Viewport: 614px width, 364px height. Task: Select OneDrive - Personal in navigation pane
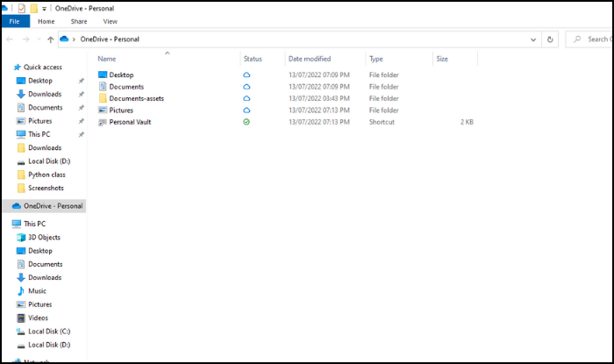53,206
